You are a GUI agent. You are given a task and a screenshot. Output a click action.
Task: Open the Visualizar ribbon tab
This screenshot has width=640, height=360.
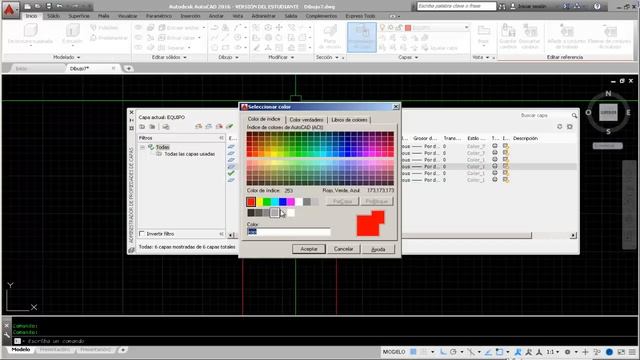pyautogui.click(x=127, y=16)
